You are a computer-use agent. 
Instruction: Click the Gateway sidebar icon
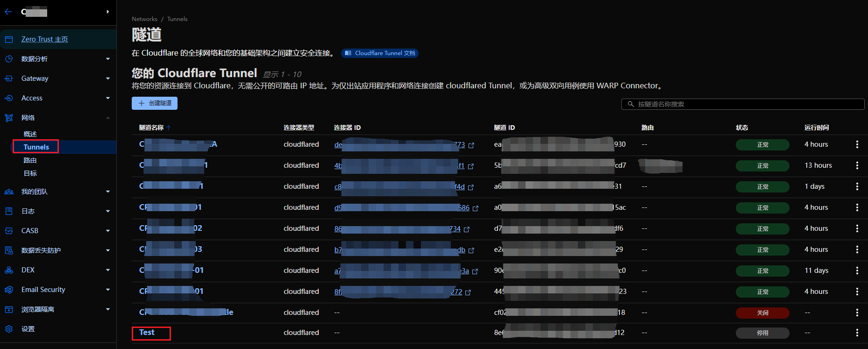click(9, 78)
